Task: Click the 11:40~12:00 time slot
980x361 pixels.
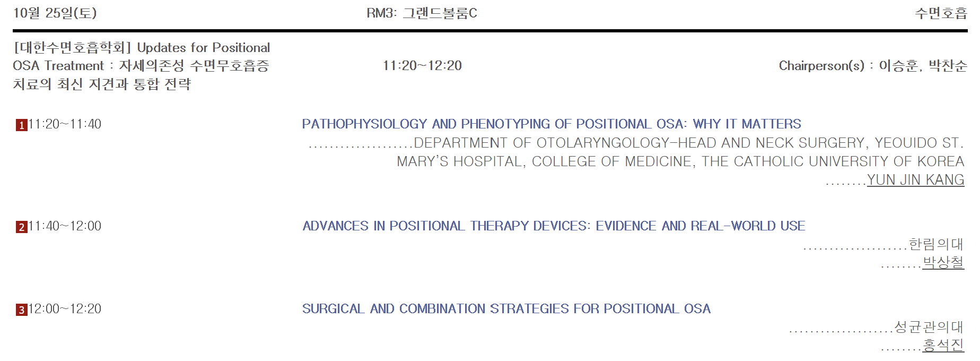Action: pos(65,226)
